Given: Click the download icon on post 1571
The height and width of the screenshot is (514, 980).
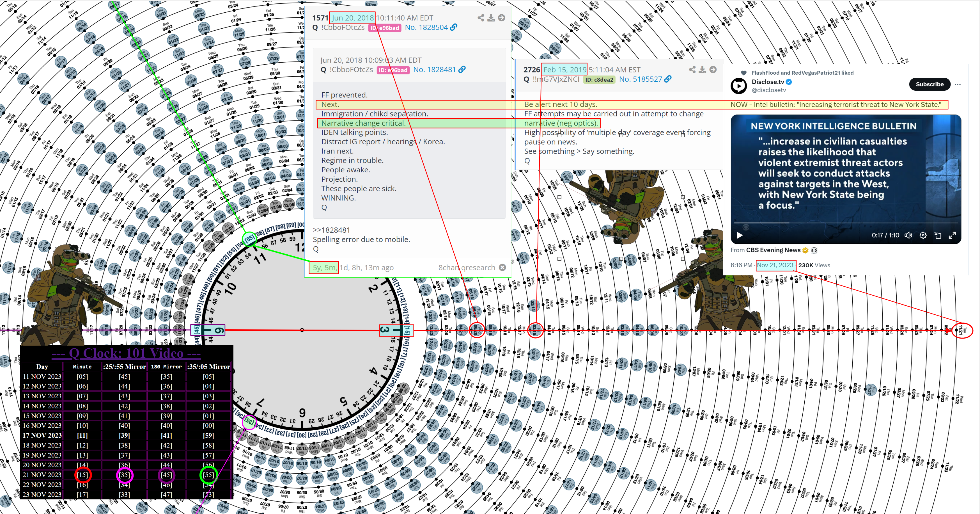Looking at the screenshot, I should click(x=491, y=18).
